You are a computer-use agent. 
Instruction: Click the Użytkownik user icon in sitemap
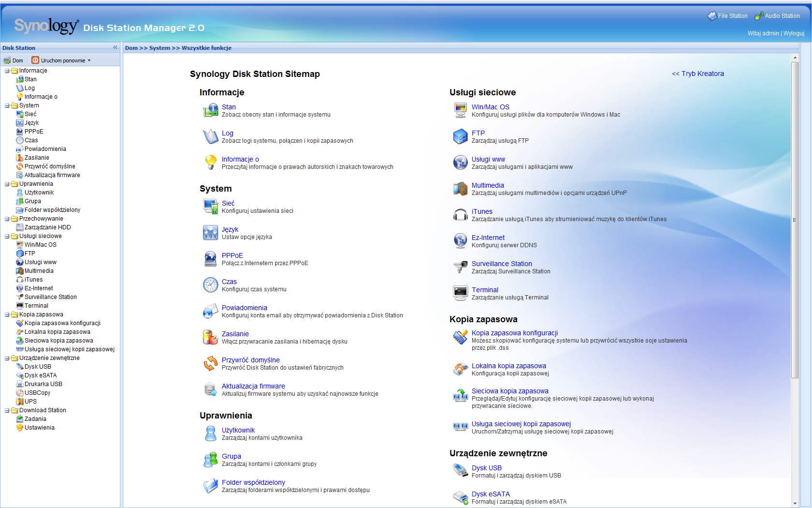[210, 433]
